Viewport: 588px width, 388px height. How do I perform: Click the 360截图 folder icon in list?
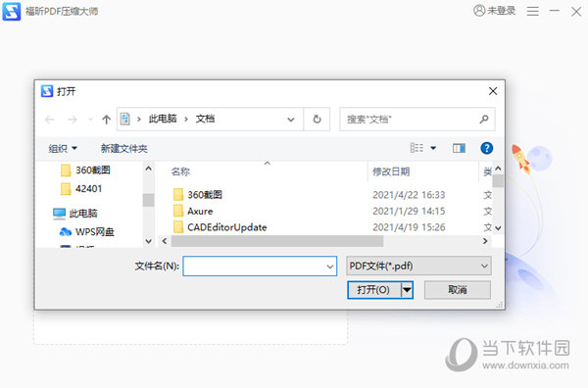(x=178, y=195)
